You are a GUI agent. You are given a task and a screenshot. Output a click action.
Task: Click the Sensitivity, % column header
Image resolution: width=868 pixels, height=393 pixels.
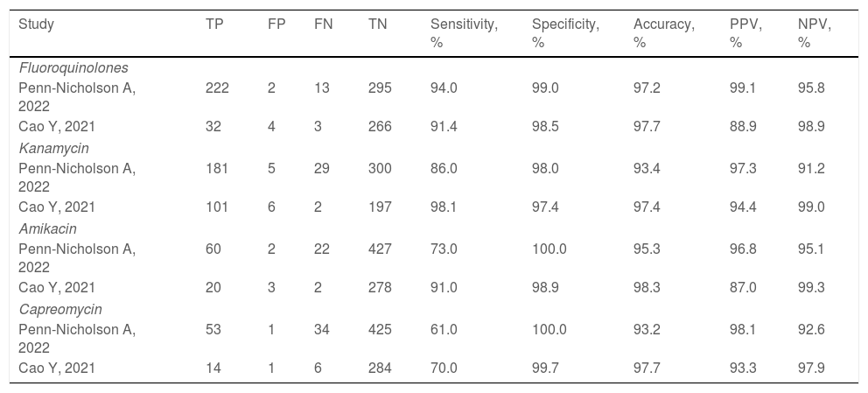click(x=464, y=32)
